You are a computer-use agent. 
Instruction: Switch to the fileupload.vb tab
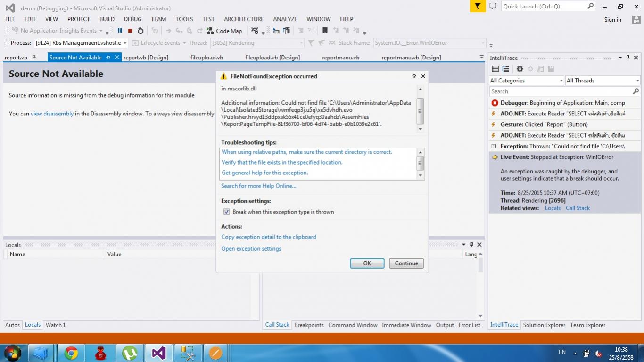coord(206,58)
